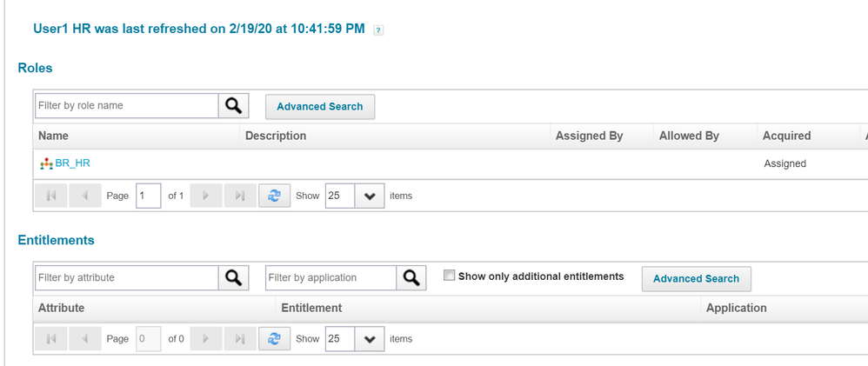The width and height of the screenshot is (868, 366).
Task: Click the help icon beside refresh timestamp
Action: tap(378, 30)
